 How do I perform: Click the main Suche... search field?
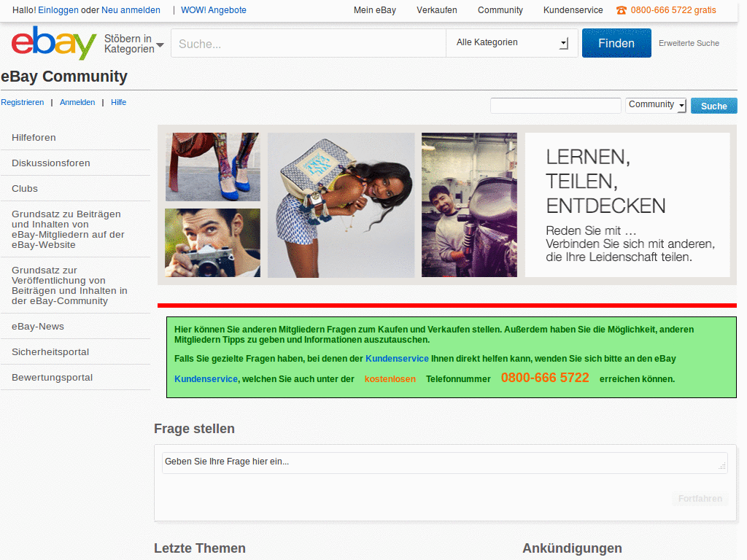pos(309,43)
